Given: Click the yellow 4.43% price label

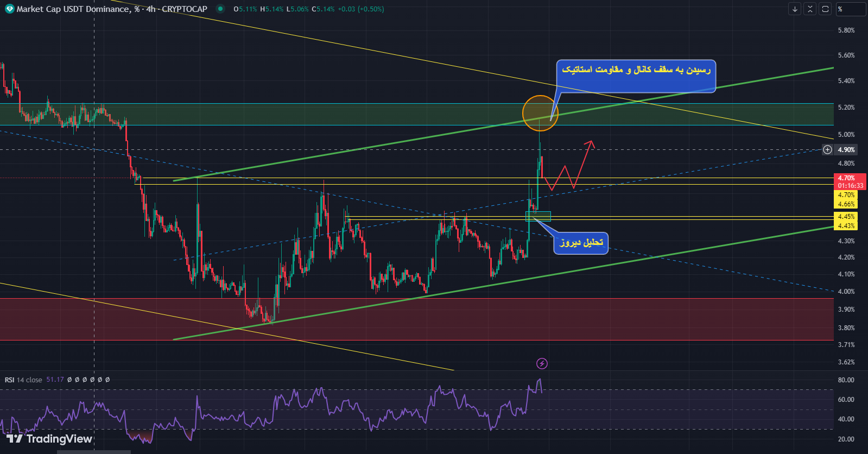Looking at the screenshot, I should pyautogui.click(x=846, y=225).
